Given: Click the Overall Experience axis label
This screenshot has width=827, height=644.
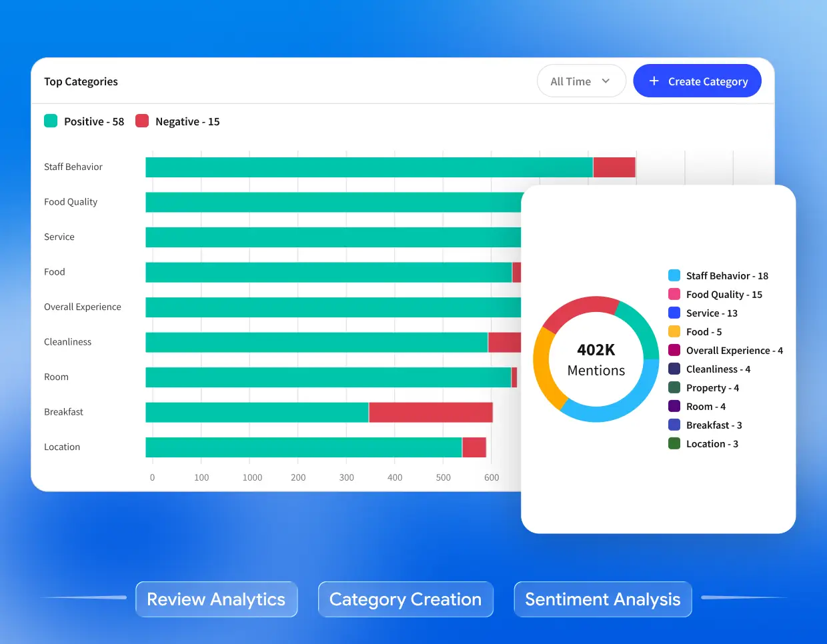Looking at the screenshot, I should pos(83,307).
